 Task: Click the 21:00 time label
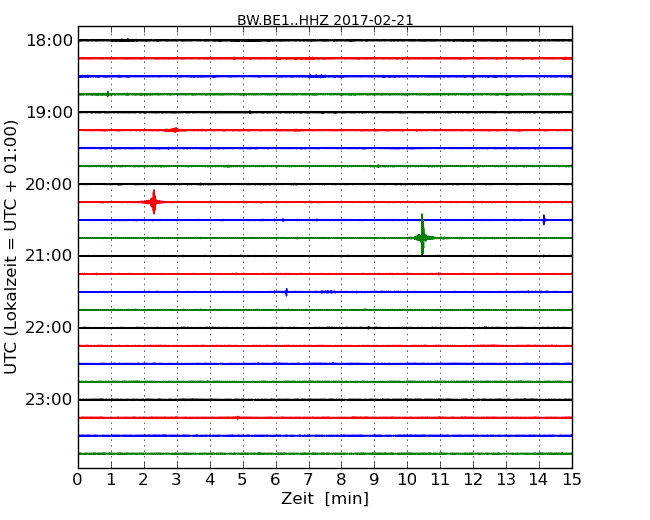(x=49, y=256)
